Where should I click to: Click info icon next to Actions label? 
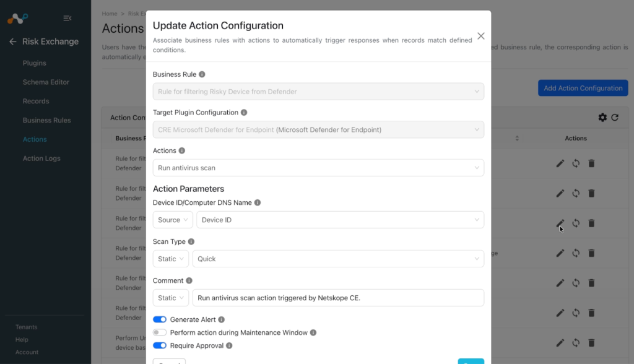click(x=182, y=150)
